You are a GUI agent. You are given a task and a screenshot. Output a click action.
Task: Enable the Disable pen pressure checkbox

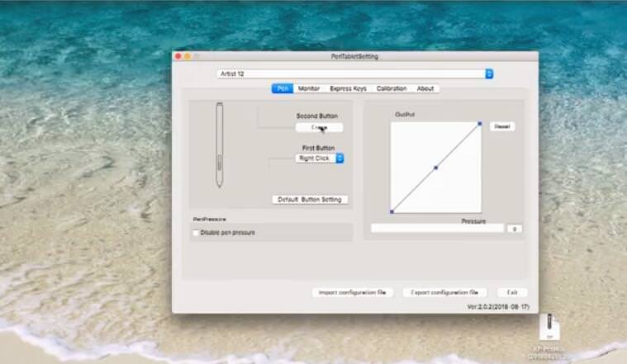click(196, 233)
